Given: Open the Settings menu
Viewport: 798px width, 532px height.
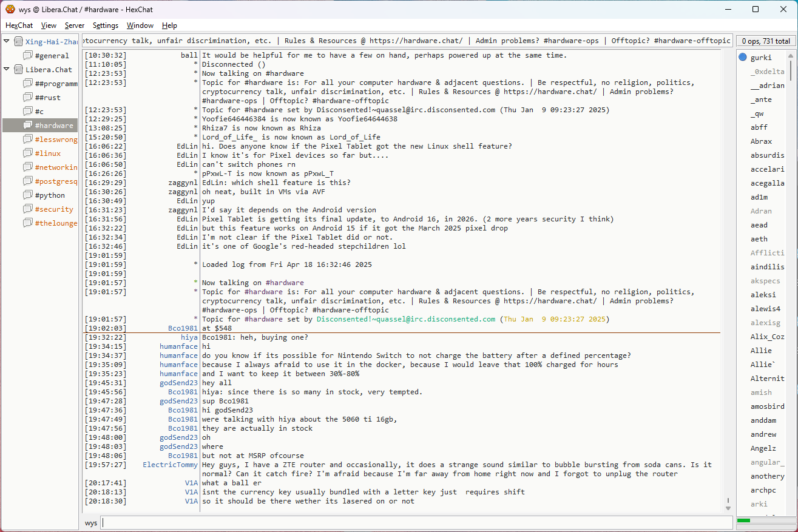Looking at the screenshot, I should (105, 25).
